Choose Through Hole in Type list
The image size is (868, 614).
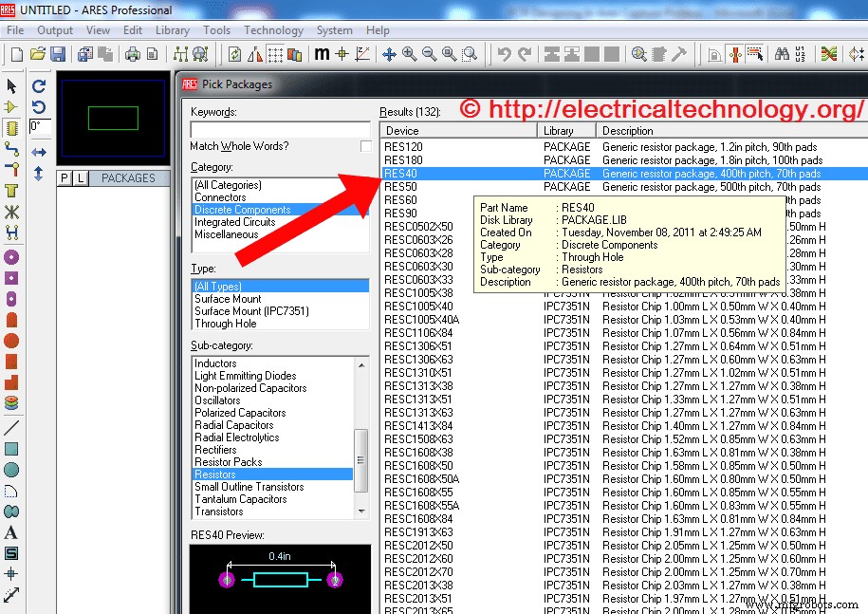[x=226, y=324]
